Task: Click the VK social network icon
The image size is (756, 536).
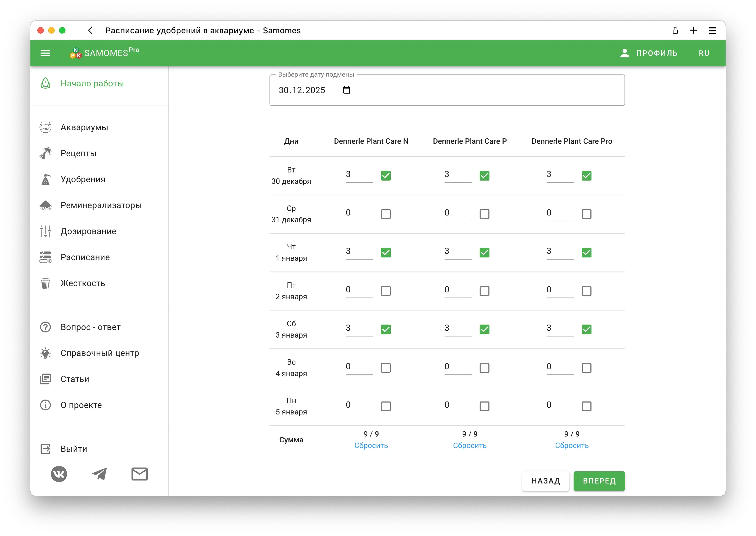Action: 59,474
